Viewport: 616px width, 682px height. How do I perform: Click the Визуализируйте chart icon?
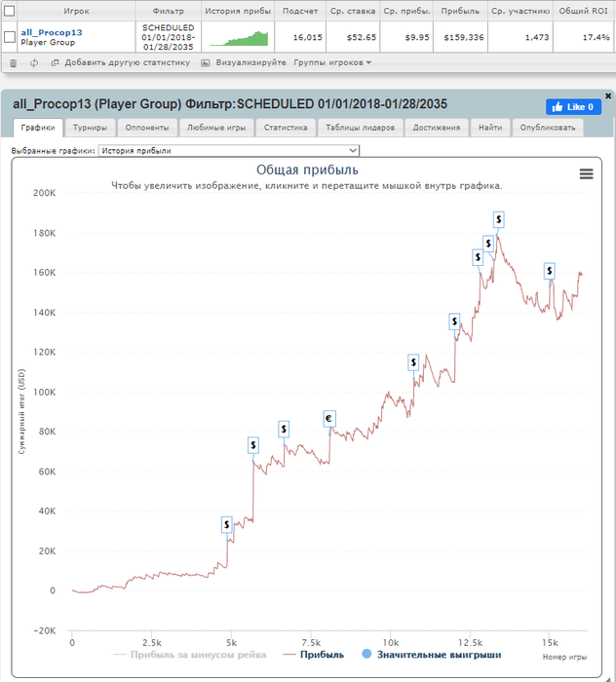tap(206, 63)
